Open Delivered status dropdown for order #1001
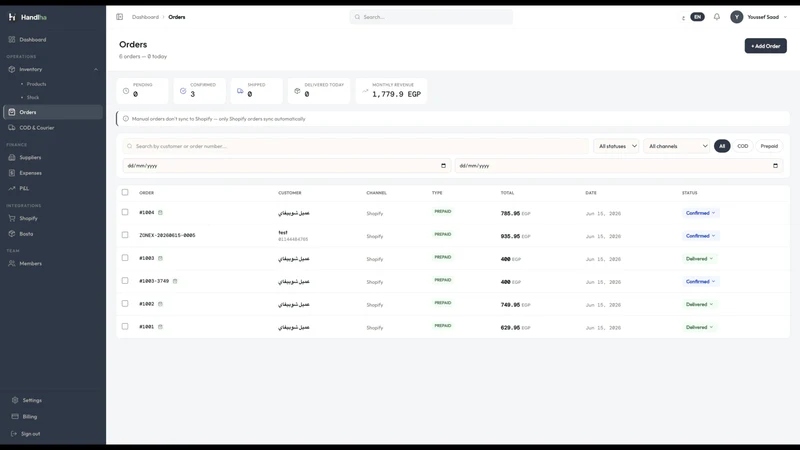 coord(699,327)
